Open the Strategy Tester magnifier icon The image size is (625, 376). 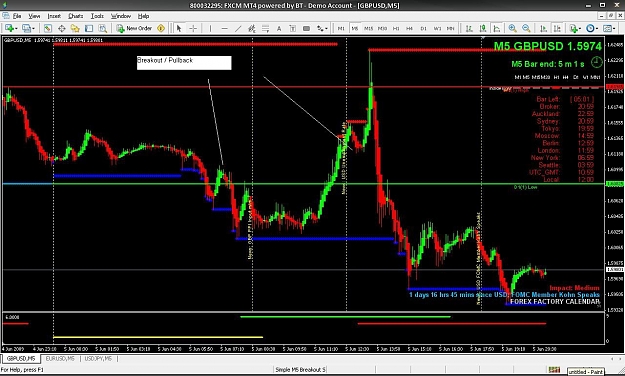coord(102,28)
